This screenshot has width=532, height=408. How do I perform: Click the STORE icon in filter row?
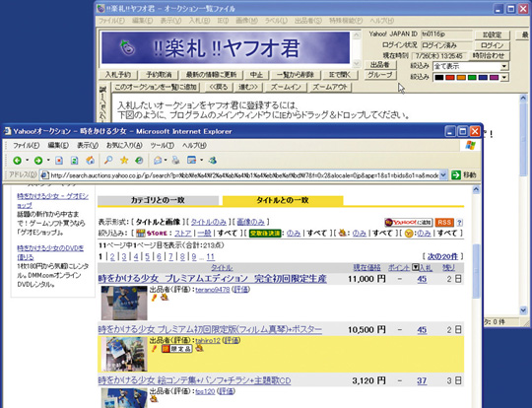(152, 234)
